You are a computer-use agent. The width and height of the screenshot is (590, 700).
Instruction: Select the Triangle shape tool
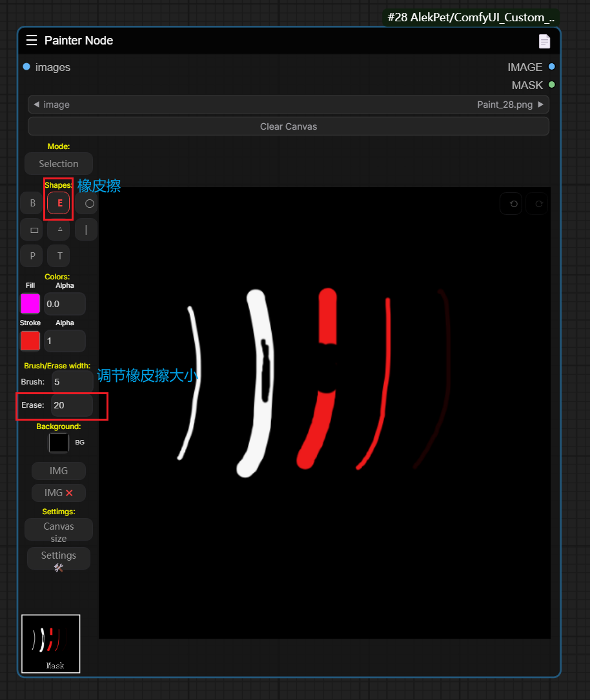click(x=59, y=230)
